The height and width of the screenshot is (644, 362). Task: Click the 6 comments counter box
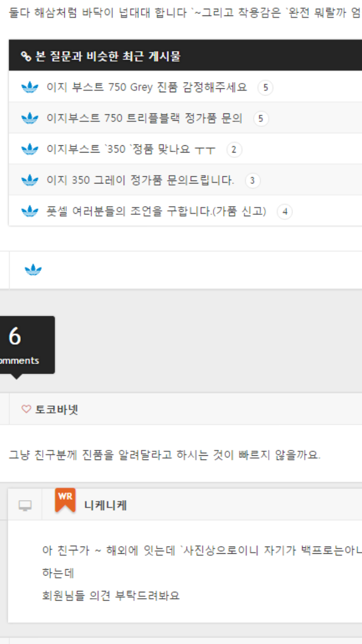click(24, 345)
